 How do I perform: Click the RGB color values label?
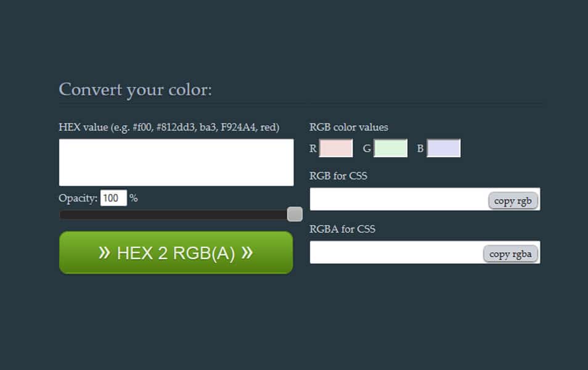tap(348, 127)
